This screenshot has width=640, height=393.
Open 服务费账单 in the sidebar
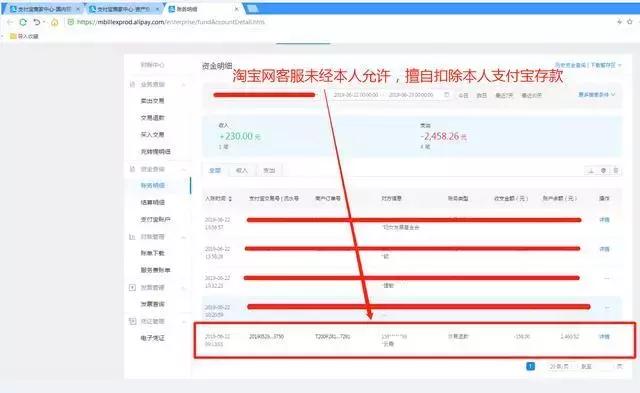point(156,270)
